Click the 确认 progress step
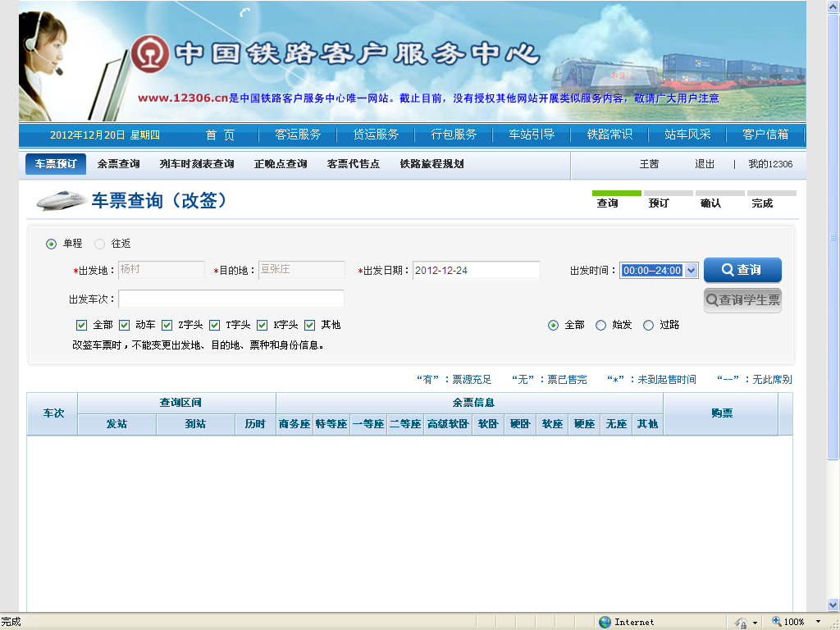840x630 pixels. click(x=710, y=203)
